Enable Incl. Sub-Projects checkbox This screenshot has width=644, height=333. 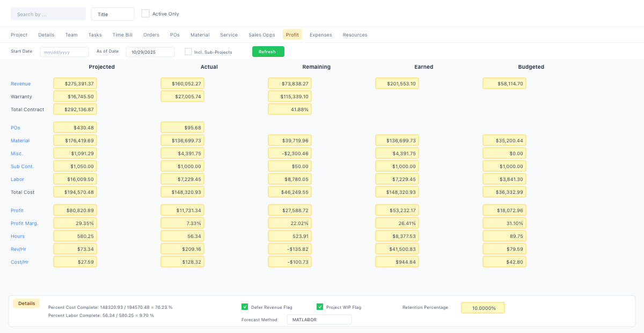point(188,52)
